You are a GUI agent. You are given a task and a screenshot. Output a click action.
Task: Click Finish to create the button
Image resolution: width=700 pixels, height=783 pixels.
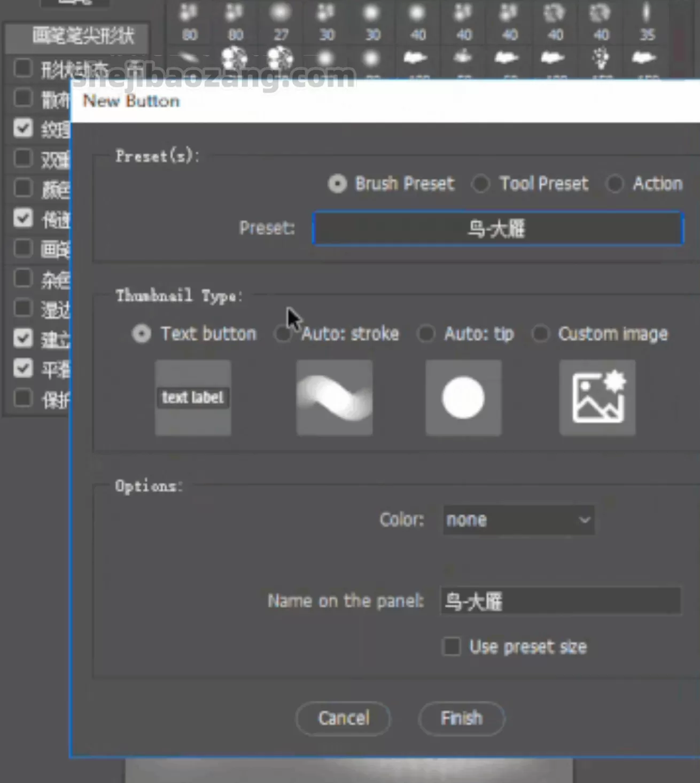[x=462, y=718]
